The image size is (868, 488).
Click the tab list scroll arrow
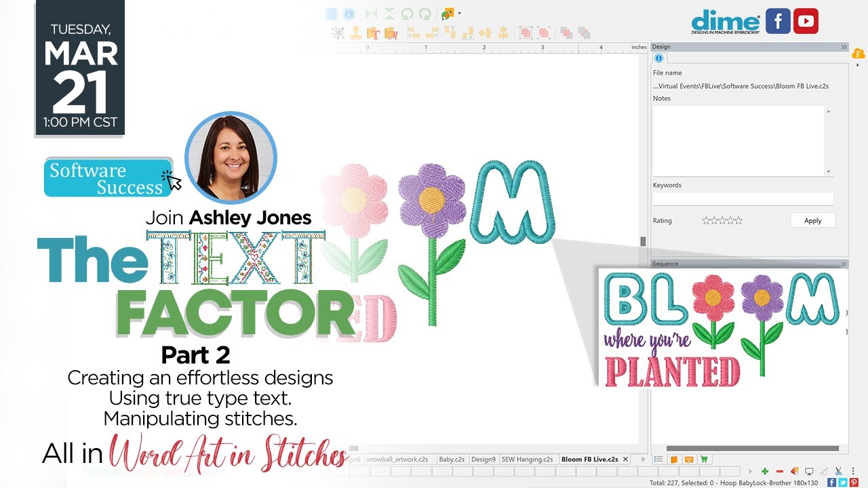(x=643, y=459)
